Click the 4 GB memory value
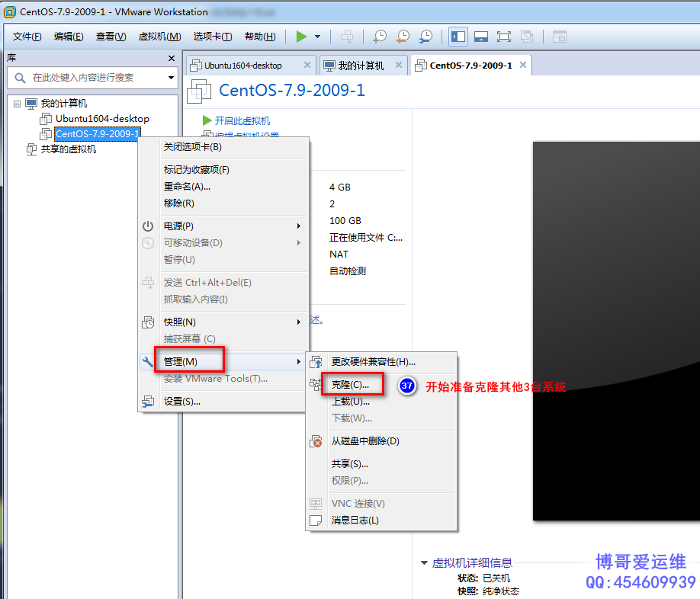The height and width of the screenshot is (599, 700). [340, 187]
